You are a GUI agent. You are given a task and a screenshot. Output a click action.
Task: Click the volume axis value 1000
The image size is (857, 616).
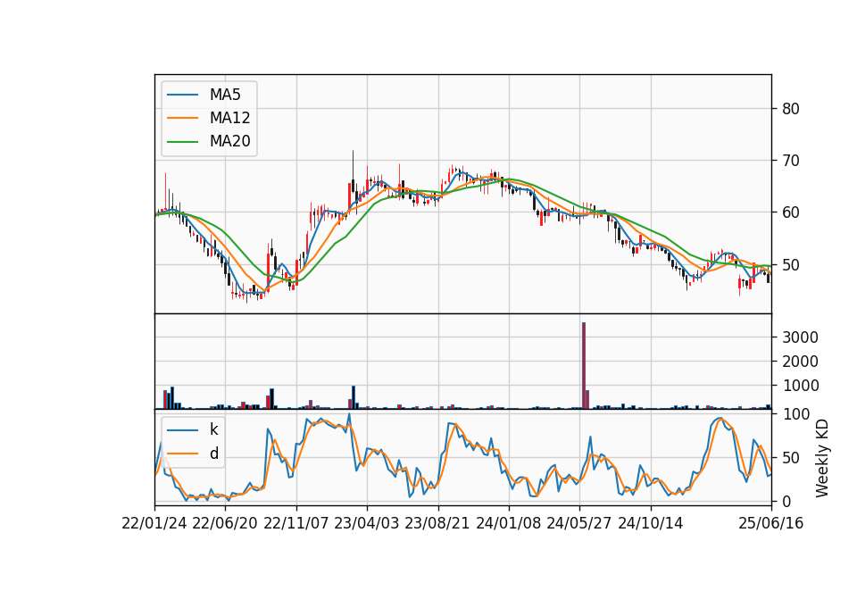(800, 386)
